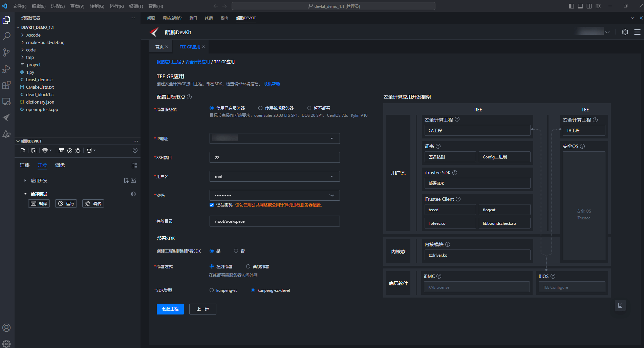Open the IP地址 dropdown
Screen dimensions: 644x348
coord(275,138)
